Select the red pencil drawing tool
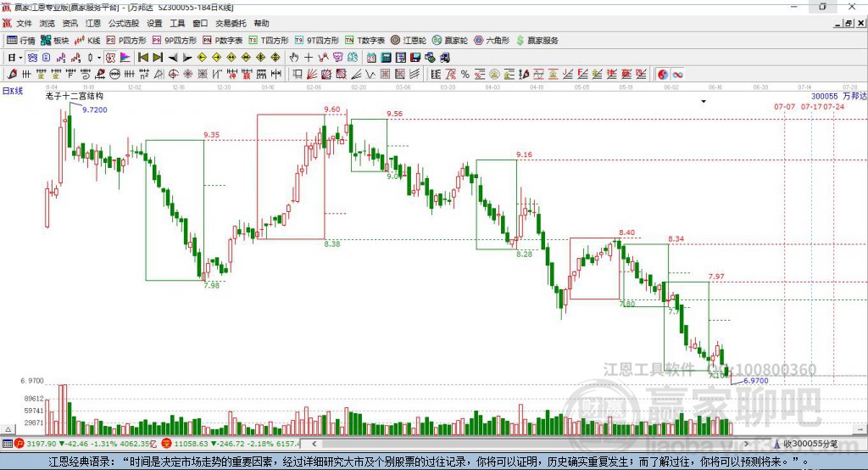 point(12,74)
